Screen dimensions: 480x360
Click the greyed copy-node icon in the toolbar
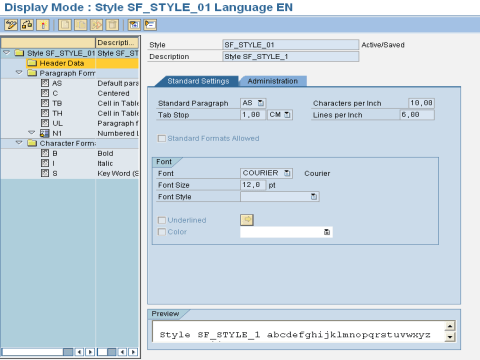81,25
